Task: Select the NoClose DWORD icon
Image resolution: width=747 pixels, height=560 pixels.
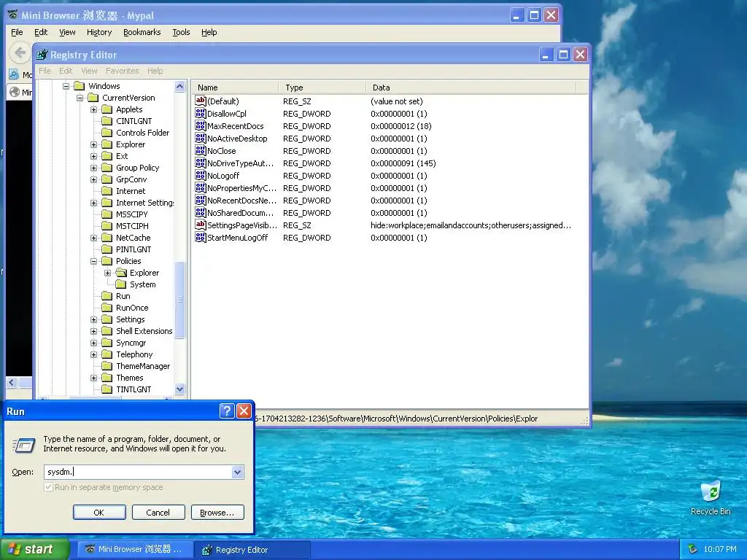Action: (200, 150)
